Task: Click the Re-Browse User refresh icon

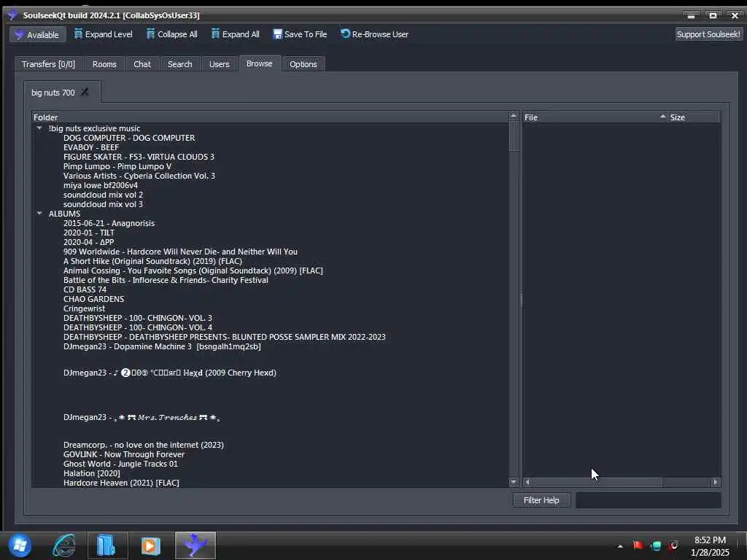Action: (x=345, y=34)
